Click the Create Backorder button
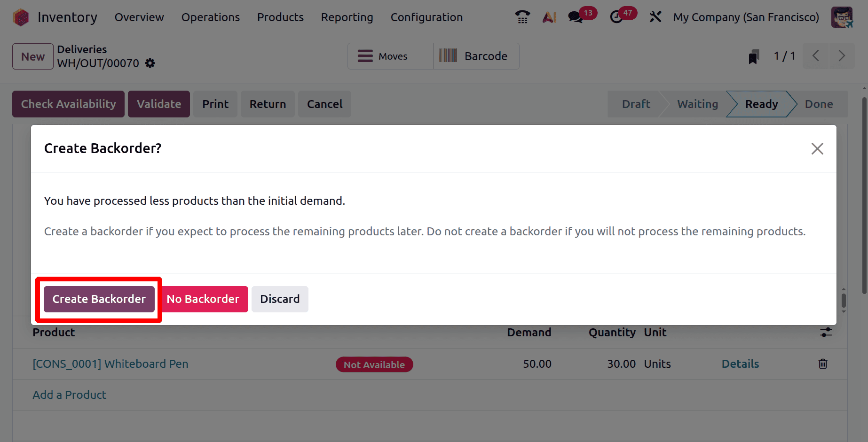The height and width of the screenshot is (442, 868). 99,299
